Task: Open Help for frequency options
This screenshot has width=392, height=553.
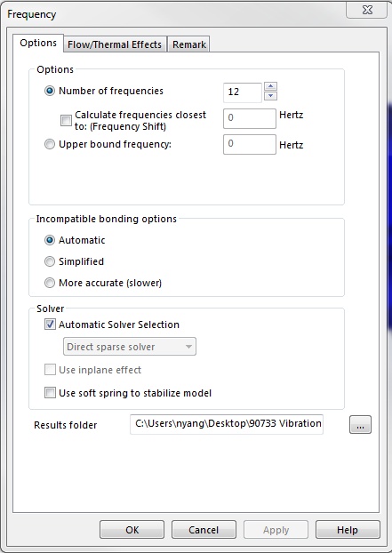Action: point(348,530)
